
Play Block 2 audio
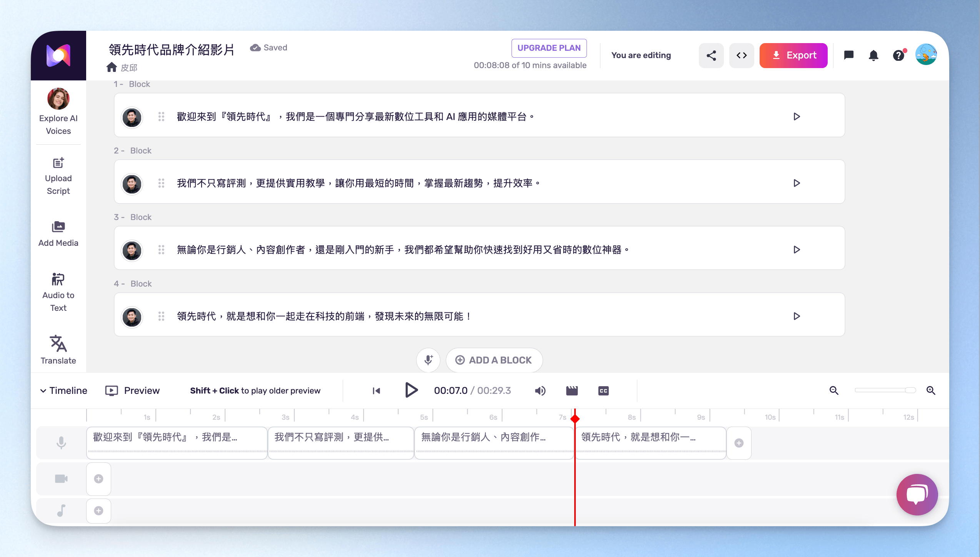point(797,183)
